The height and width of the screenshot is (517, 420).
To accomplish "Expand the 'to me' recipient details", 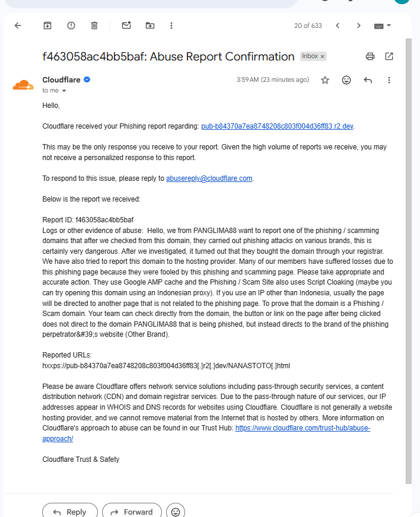I will click(64, 91).
